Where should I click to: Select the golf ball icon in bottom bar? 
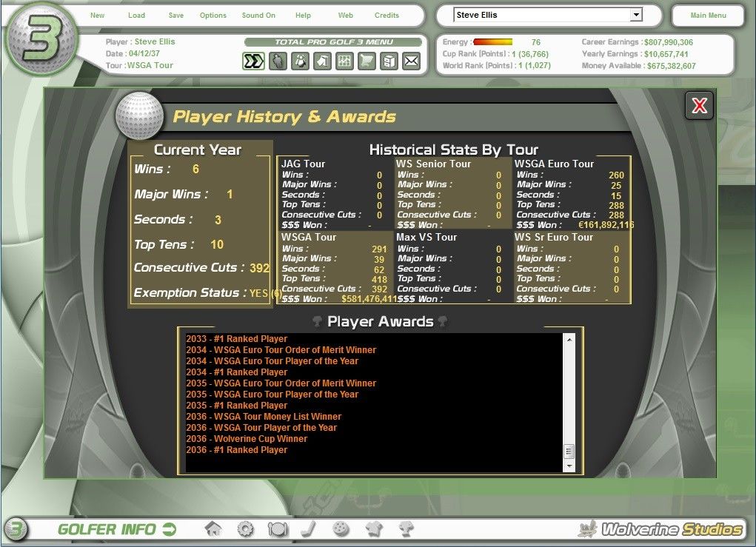pos(341,529)
